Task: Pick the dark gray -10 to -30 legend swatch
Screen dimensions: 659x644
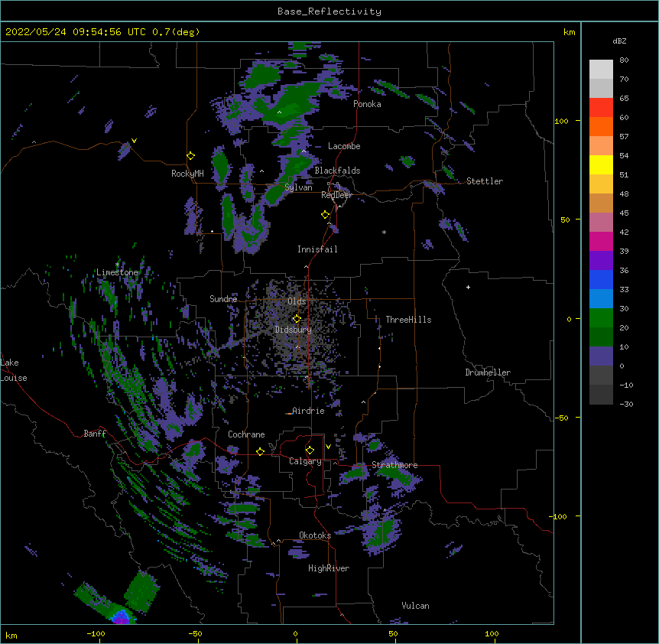Action: [x=601, y=395]
